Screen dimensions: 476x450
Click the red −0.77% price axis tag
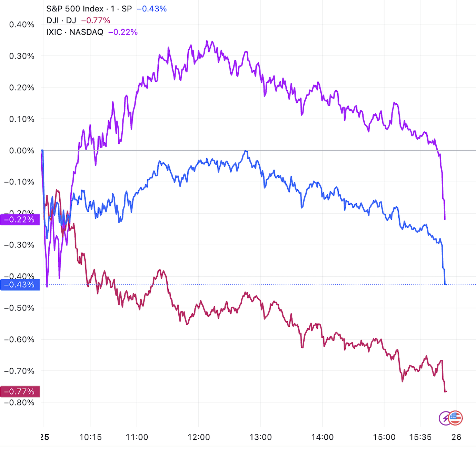click(x=20, y=392)
